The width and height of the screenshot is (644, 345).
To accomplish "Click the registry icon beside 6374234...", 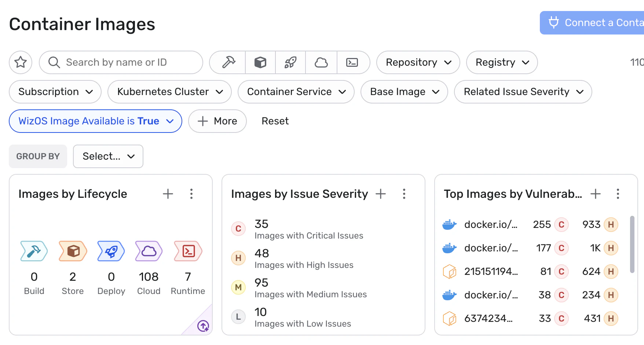I will (449, 319).
